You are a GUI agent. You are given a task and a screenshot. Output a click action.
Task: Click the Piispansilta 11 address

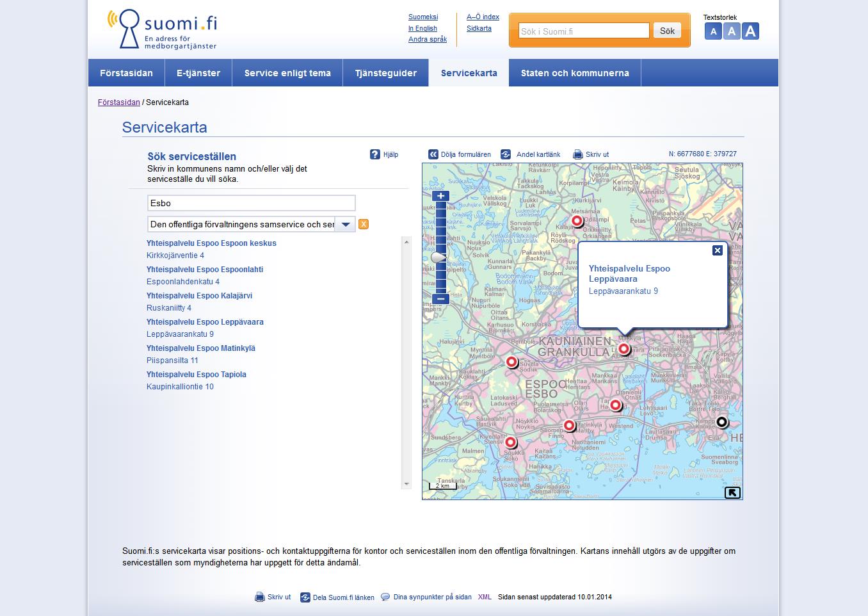(172, 361)
